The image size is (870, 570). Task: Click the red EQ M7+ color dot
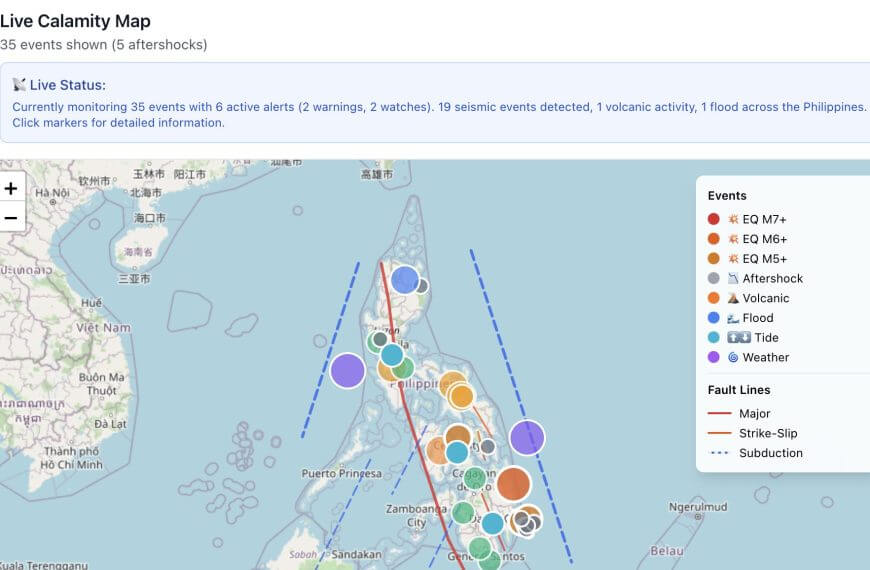(714, 219)
